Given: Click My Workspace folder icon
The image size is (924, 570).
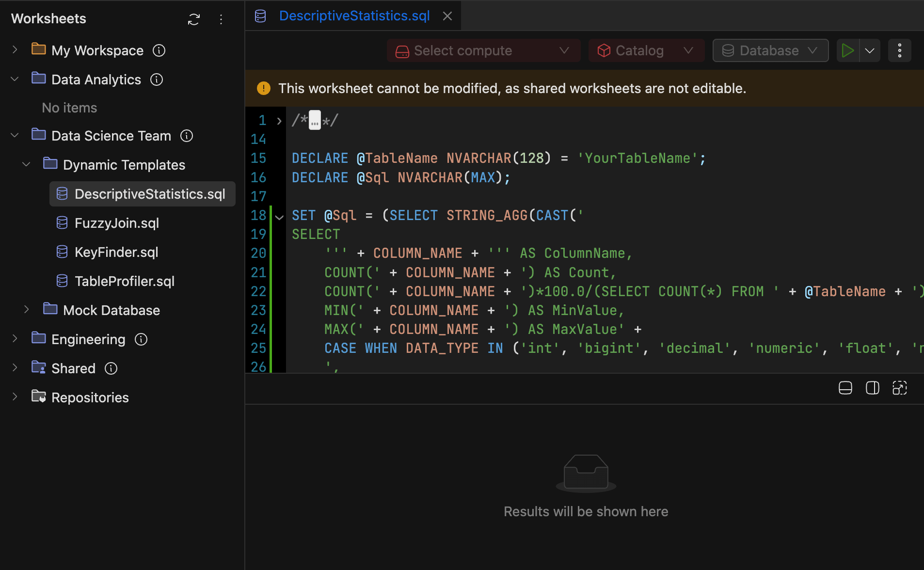Looking at the screenshot, I should pos(39,49).
